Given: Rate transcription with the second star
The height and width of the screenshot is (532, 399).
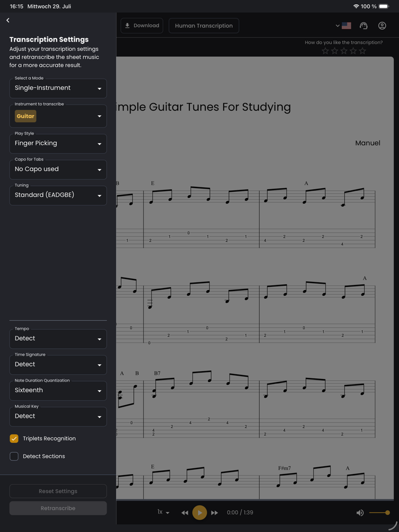Looking at the screenshot, I should coord(335,51).
